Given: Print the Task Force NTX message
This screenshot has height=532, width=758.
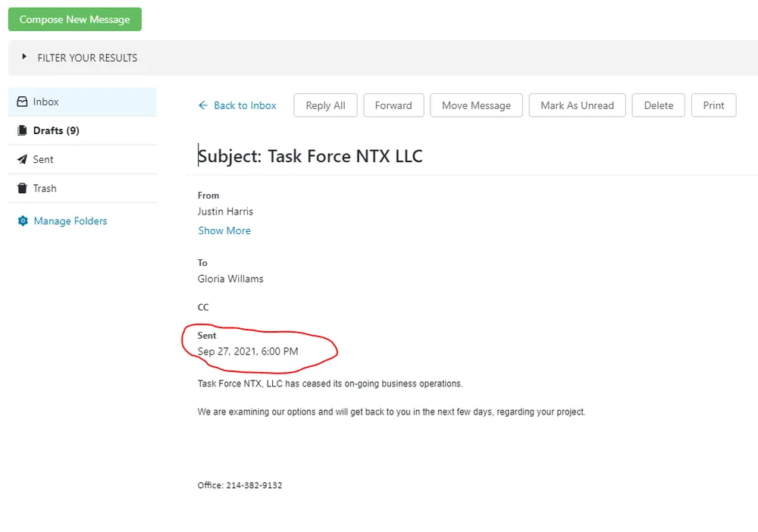Looking at the screenshot, I should click(713, 105).
